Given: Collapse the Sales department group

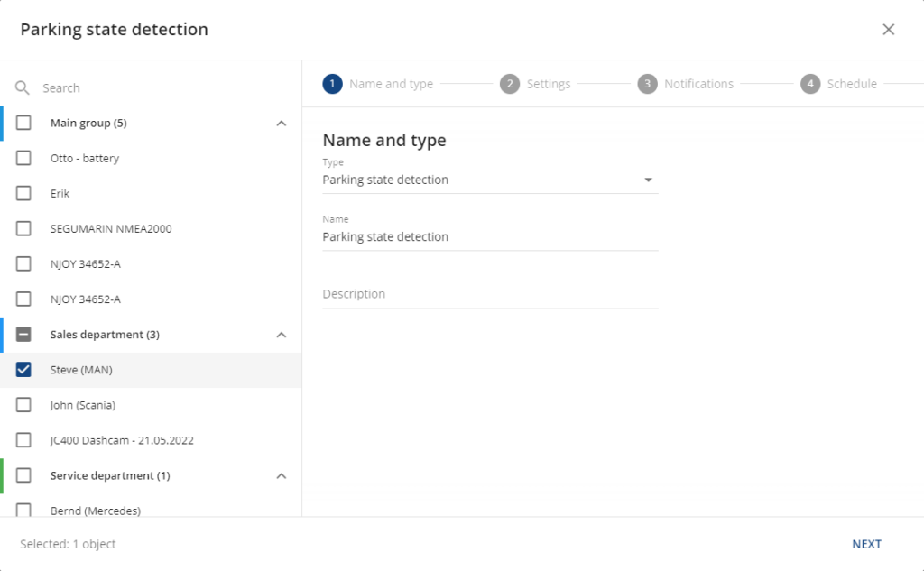Looking at the screenshot, I should coord(281,335).
